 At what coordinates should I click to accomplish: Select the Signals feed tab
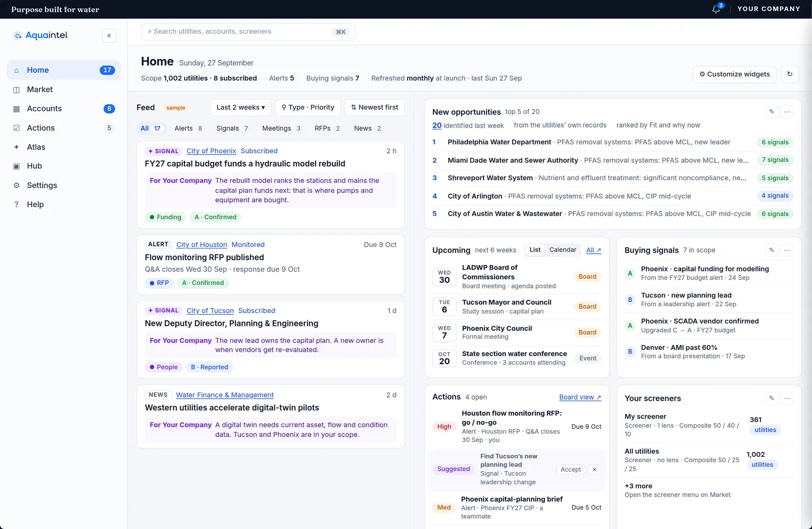click(232, 128)
